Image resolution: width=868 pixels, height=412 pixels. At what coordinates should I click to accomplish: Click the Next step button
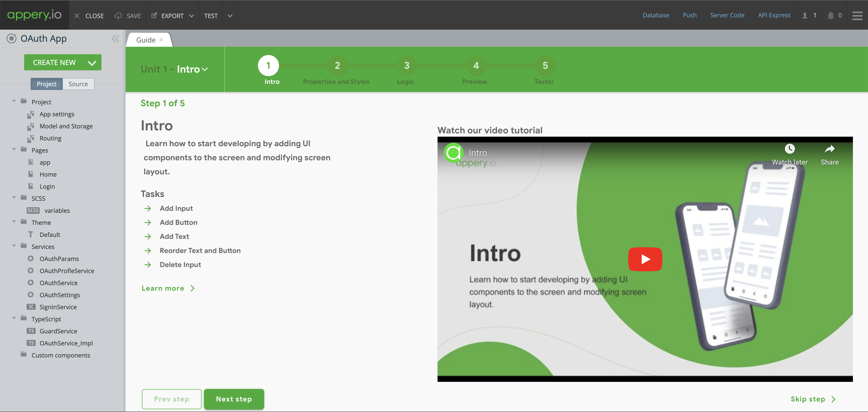pos(234,399)
